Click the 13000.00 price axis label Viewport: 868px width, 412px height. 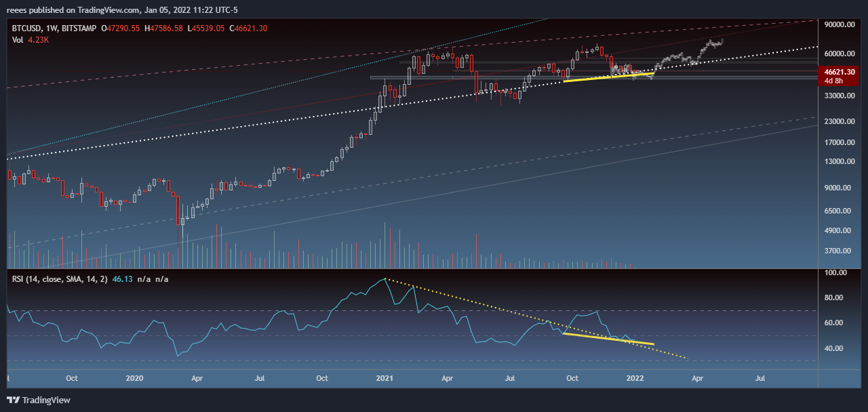(x=838, y=162)
